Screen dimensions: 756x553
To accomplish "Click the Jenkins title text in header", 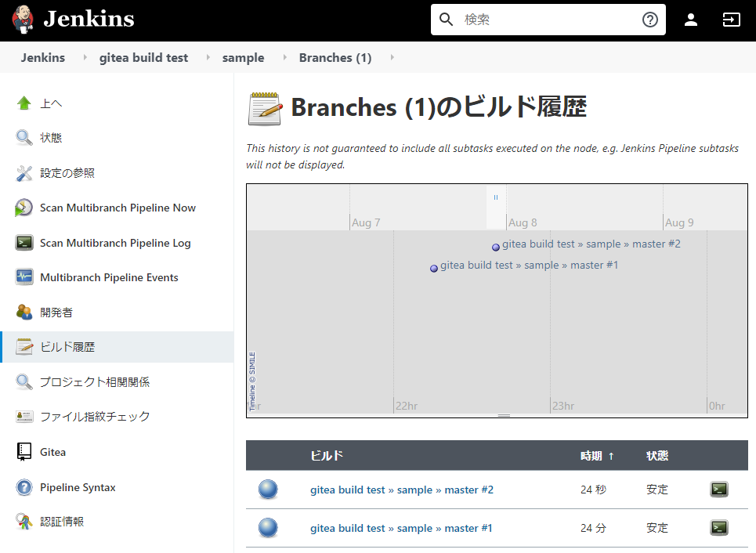I will point(89,20).
